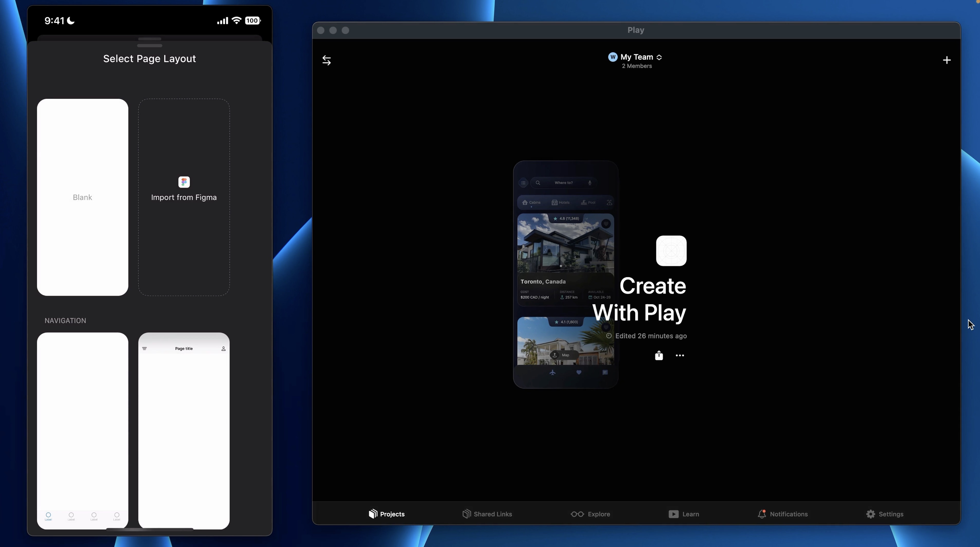The height and width of the screenshot is (547, 980).
Task: Click the 9:41 clock in status bar
Action: pyautogui.click(x=55, y=21)
